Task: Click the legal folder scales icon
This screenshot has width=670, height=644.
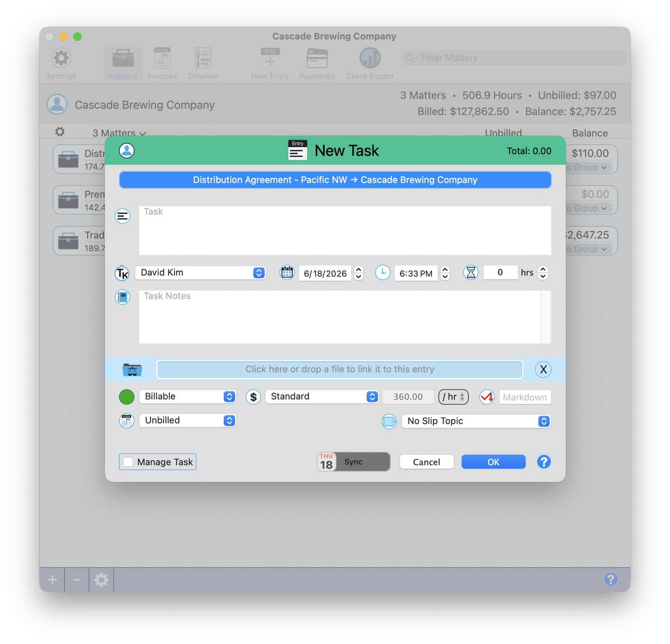Action: click(x=132, y=370)
